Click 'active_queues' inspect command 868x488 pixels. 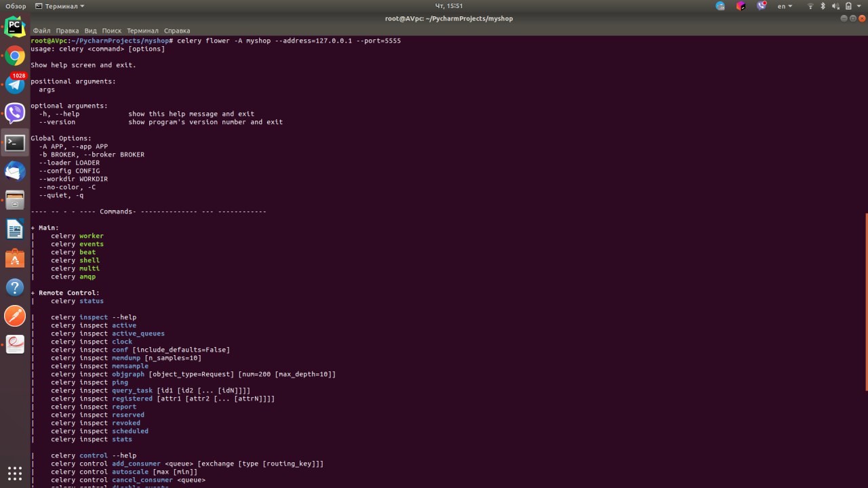(138, 333)
